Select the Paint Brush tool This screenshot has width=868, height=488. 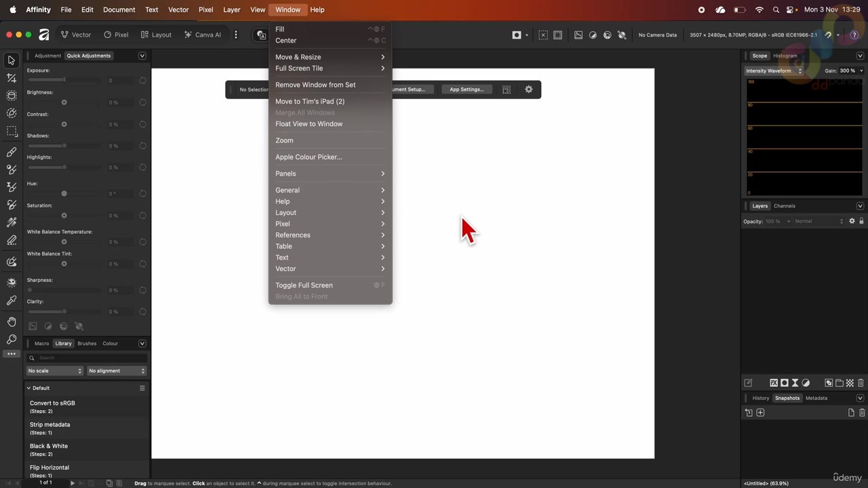coord(12,152)
